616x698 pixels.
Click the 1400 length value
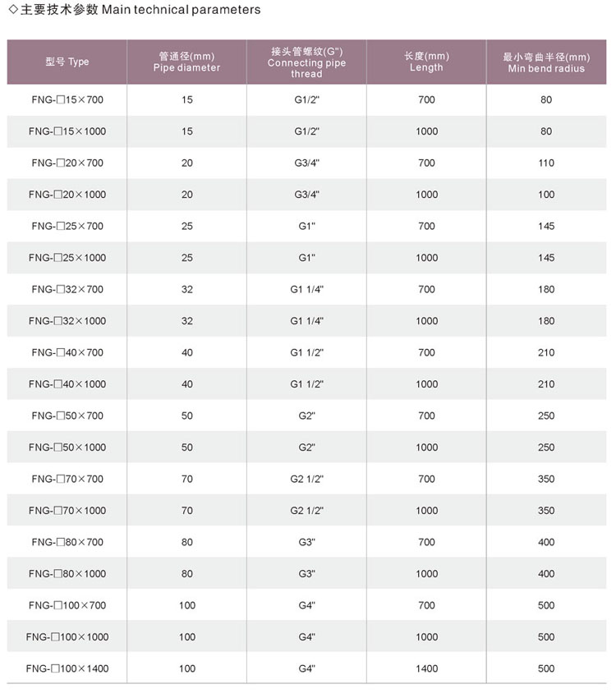(426, 668)
